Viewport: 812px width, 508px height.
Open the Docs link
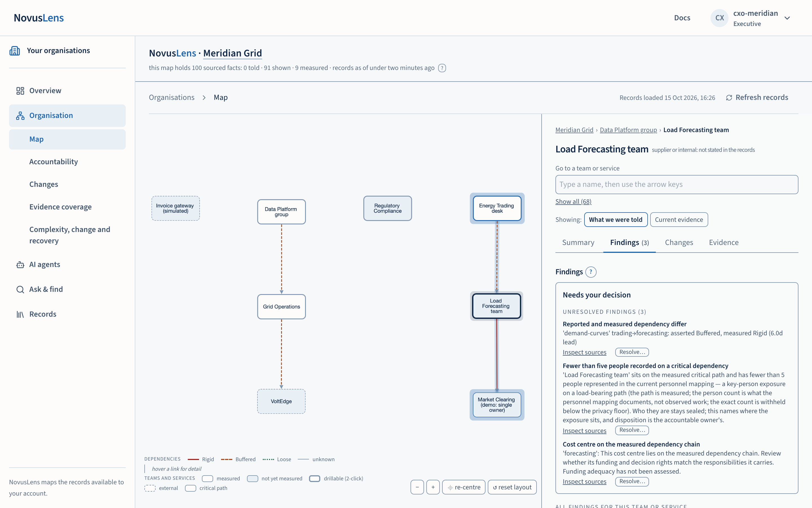click(x=682, y=18)
